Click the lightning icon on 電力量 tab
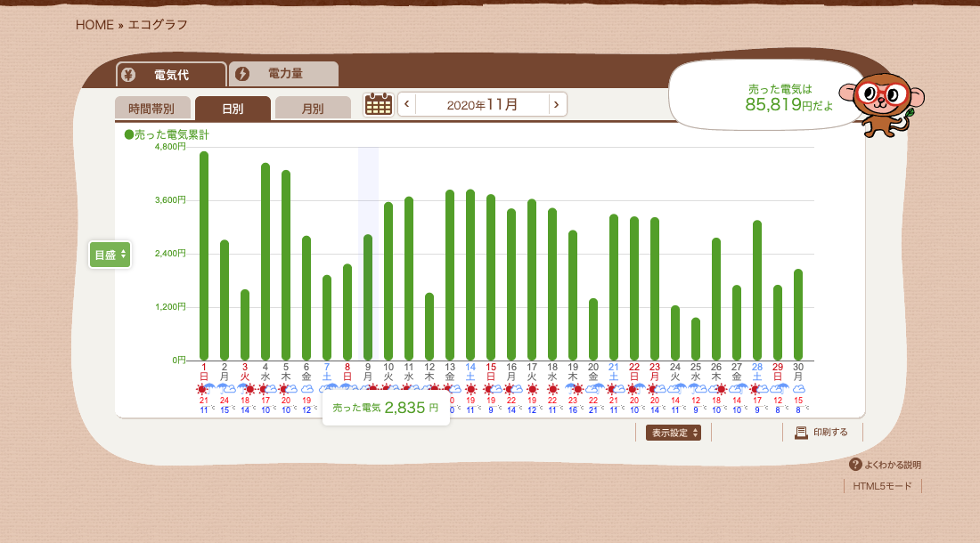This screenshot has height=543, width=980. pyautogui.click(x=242, y=74)
